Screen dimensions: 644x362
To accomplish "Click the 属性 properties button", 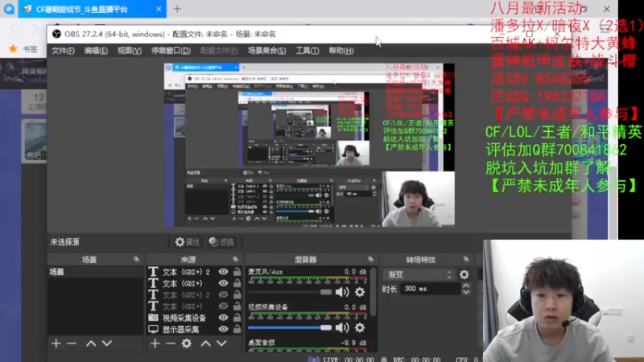I will coord(188,242).
